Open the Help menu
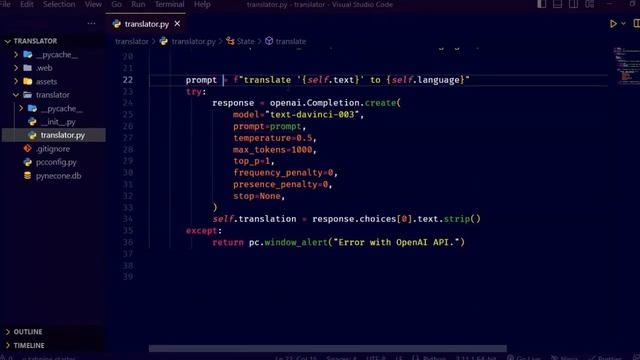The height and width of the screenshot is (360, 640). (202, 4)
